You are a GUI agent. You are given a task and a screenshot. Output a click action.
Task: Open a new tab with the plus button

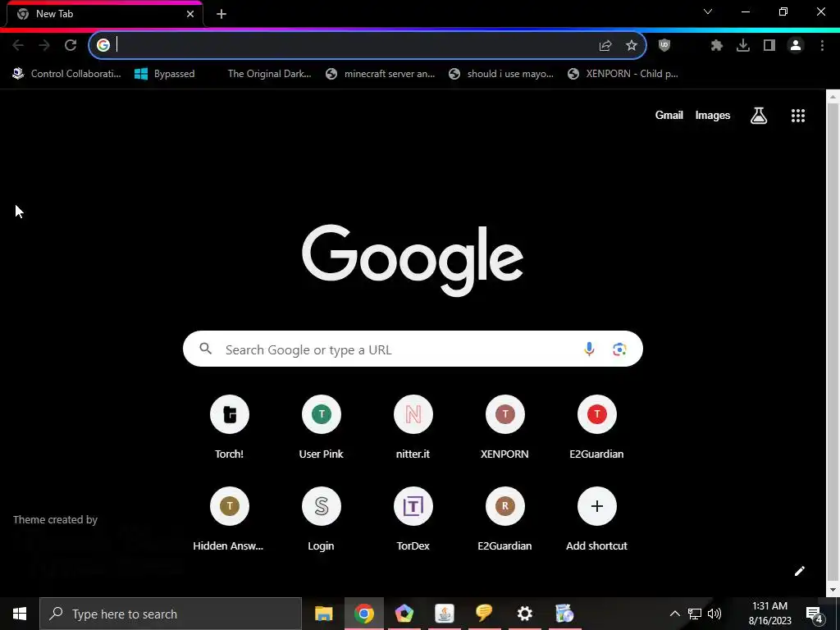[x=221, y=14]
